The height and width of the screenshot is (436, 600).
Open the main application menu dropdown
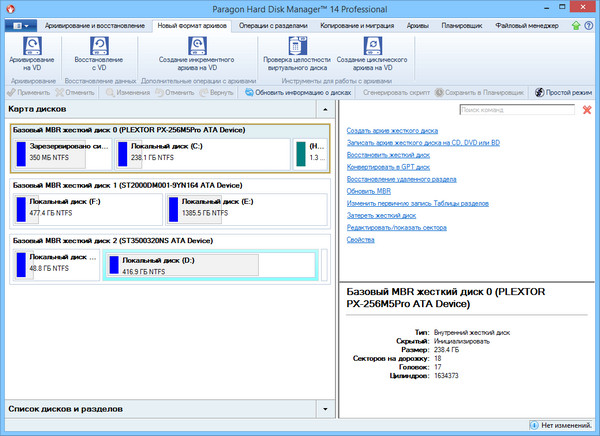[22, 25]
